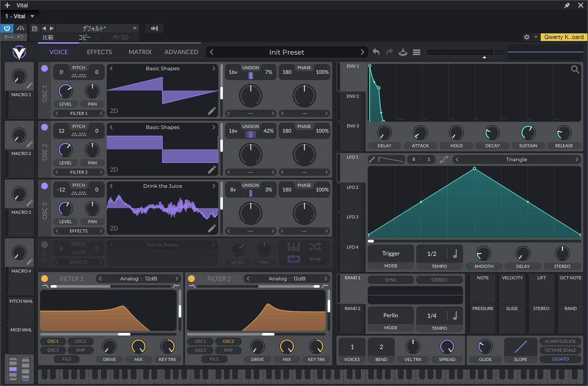Viewport: 588px width, 386px height.
Task: Edit OSC 2 wavetable with pencil icon
Action: [x=212, y=170]
